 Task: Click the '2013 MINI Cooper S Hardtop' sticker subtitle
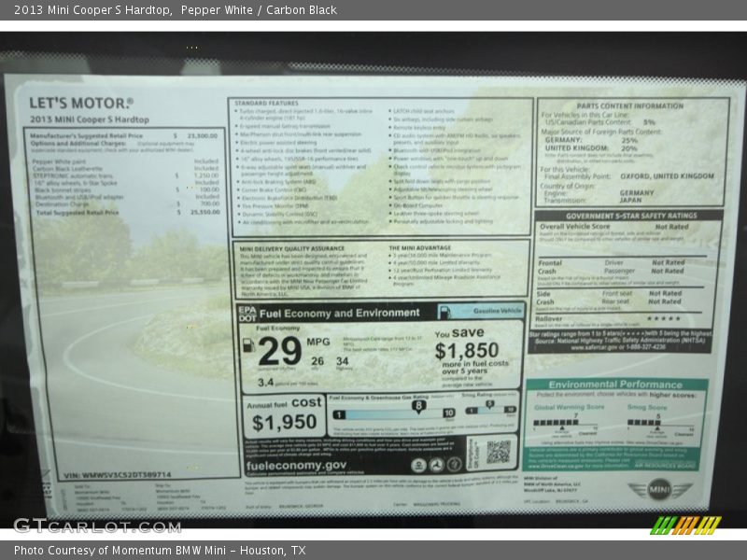point(90,119)
